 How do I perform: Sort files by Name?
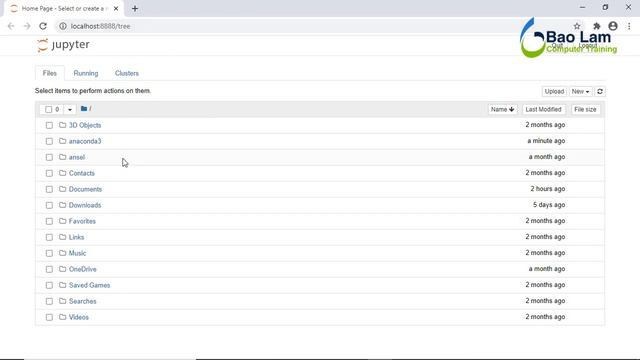[x=502, y=109]
